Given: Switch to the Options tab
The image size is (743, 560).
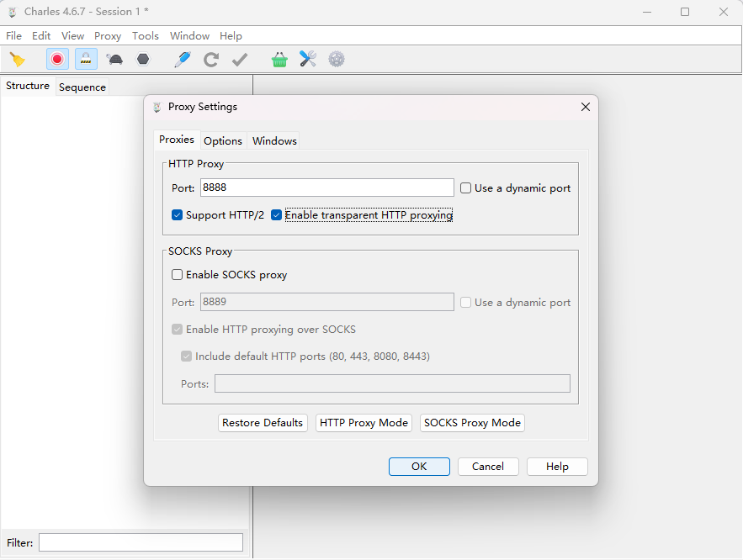Looking at the screenshot, I should tap(223, 140).
